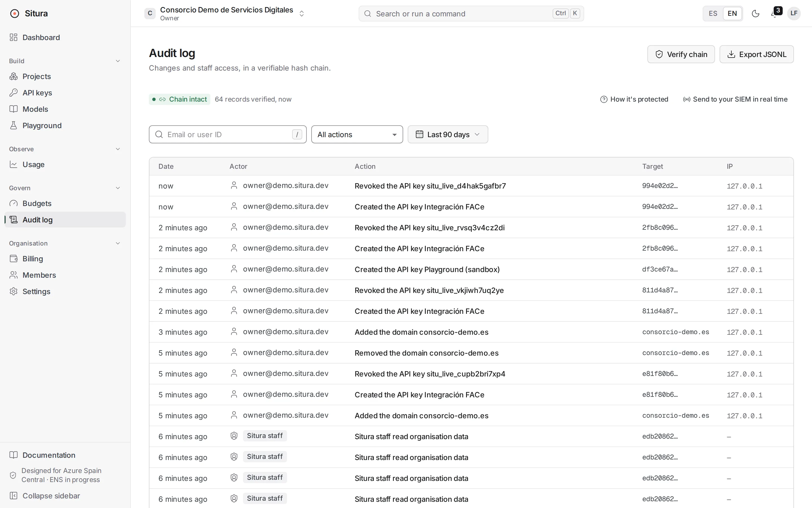Click the Export JSONL button
The height and width of the screenshot is (508, 812).
[x=756, y=54]
